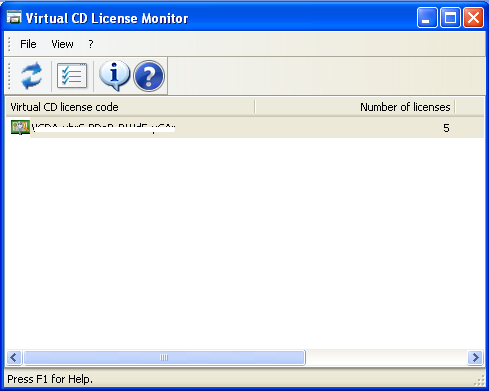Open the View menu
This screenshot has height=391, width=489.
pyautogui.click(x=62, y=44)
